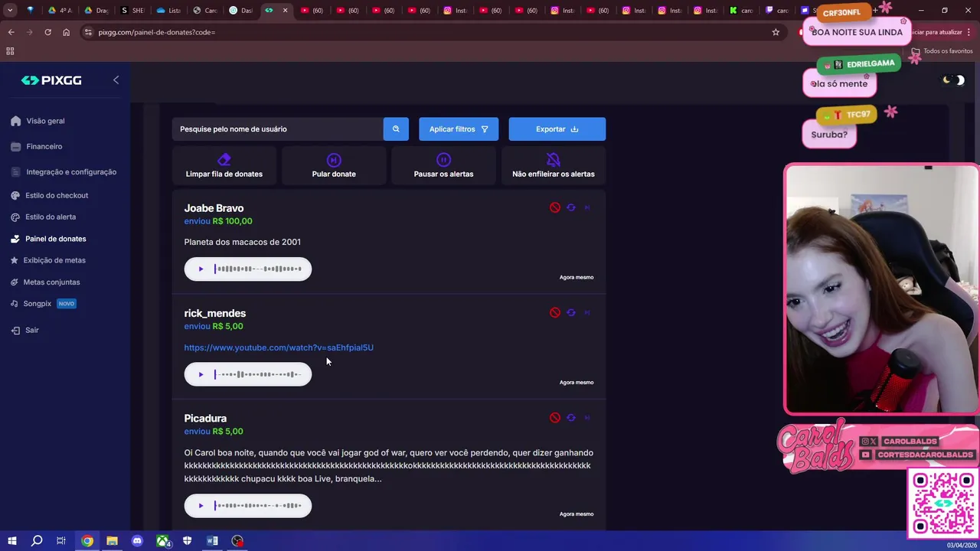Play Picadura's audio message
The image size is (980, 551).
pos(201,505)
